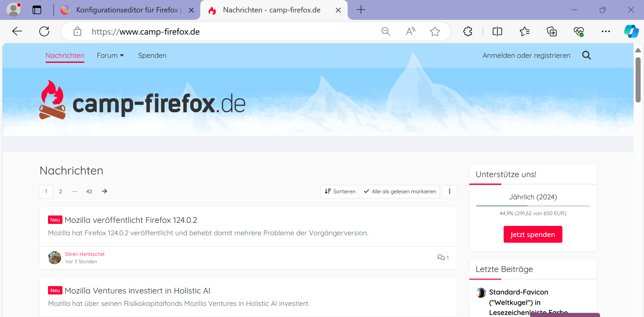Click the '44,9% (291,62 von 650 EUR)' text
644x317 pixels.
(533, 213)
